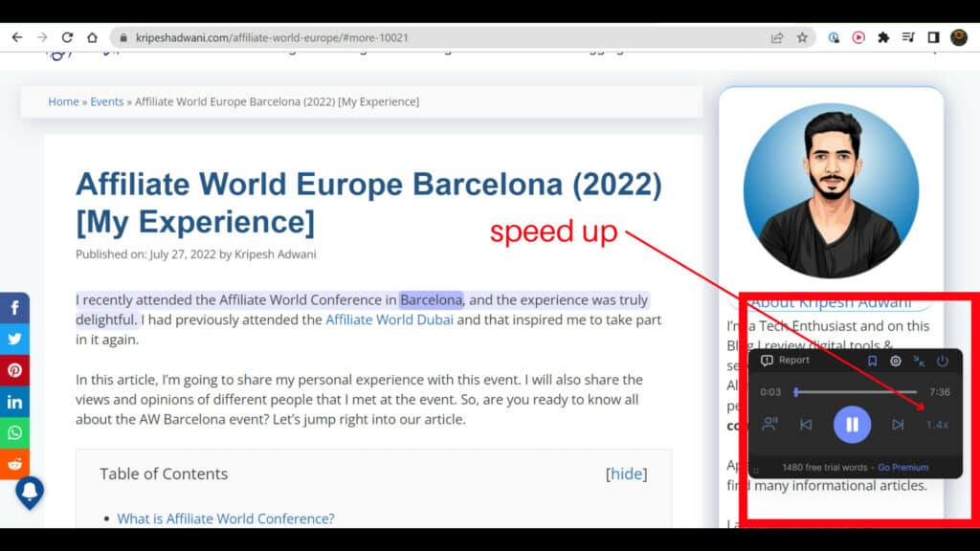Expand the voice selection in the audio player
This screenshot has width=980, height=551.
(x=771, y=424)
